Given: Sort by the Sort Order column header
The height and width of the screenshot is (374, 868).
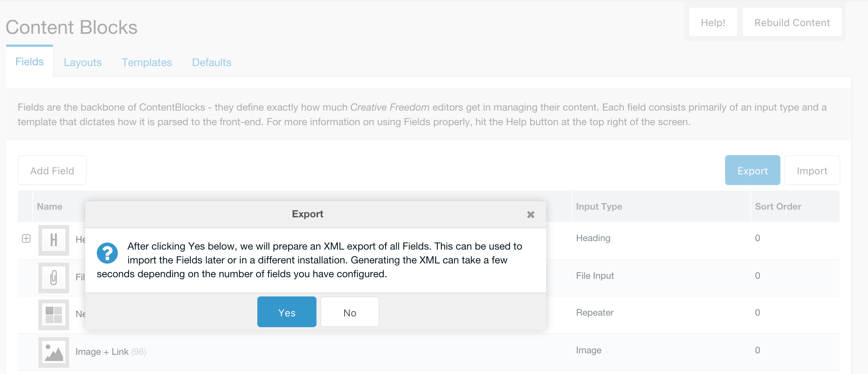Looking at the screenshot, I should [x=778, y=207].
